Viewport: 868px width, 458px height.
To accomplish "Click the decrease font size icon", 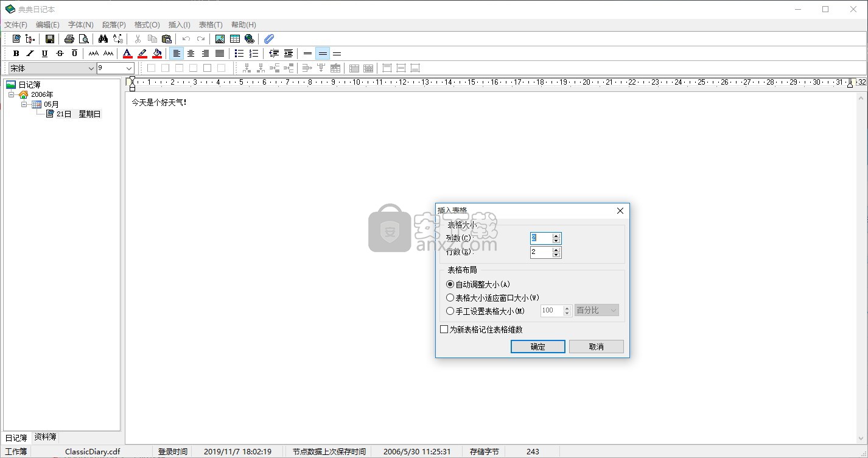I will pos(108,54).
